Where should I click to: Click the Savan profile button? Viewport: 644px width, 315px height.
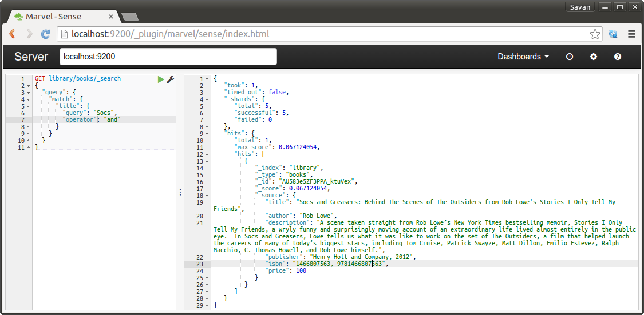pyautogui.click(x=580, y=7)
